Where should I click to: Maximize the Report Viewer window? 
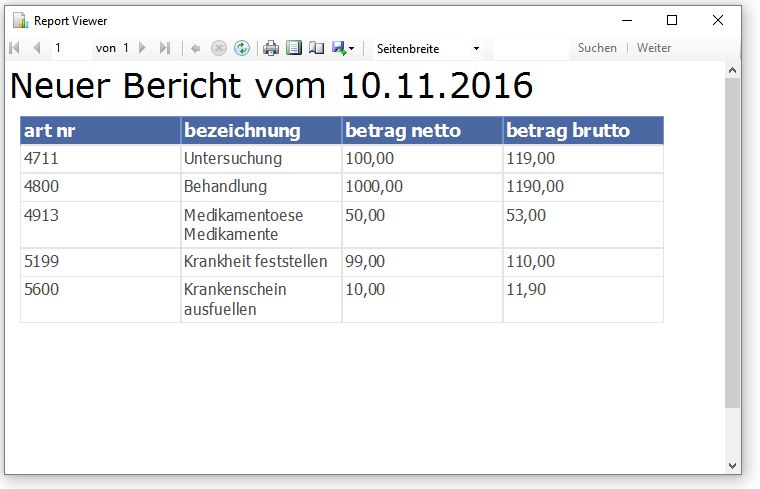point(672,20)
